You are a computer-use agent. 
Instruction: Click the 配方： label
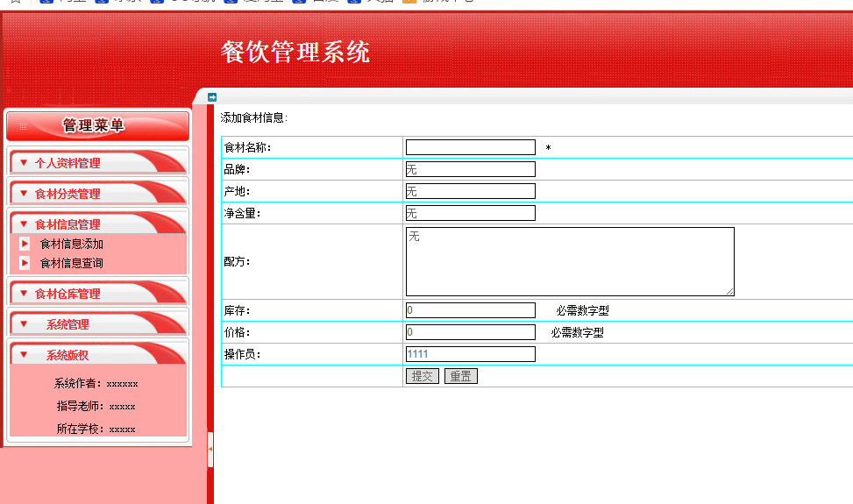coord(238,261)
